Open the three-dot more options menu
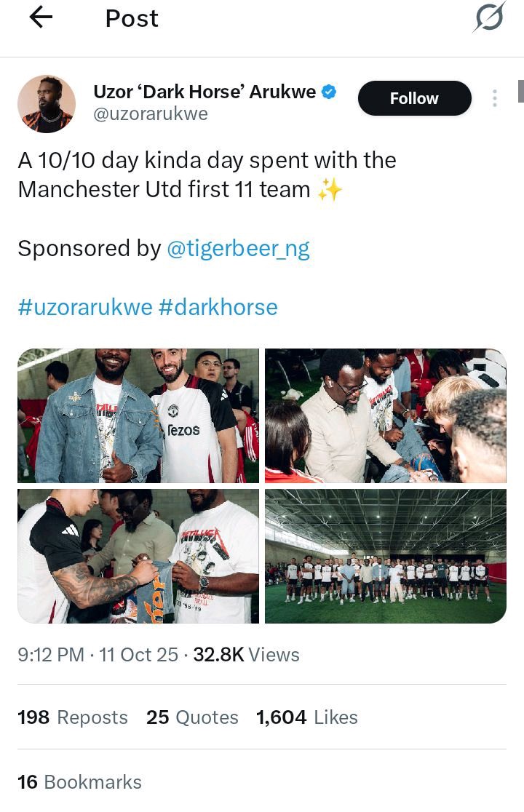The image size is (524, 812). coord(495,98)
